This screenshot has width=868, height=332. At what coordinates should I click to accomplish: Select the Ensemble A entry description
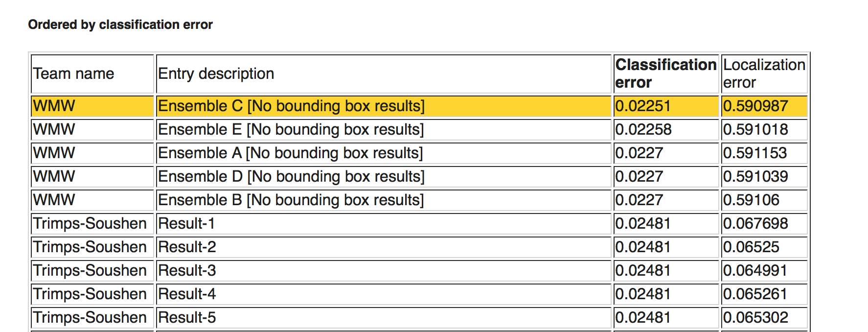[x=290, y=153]
